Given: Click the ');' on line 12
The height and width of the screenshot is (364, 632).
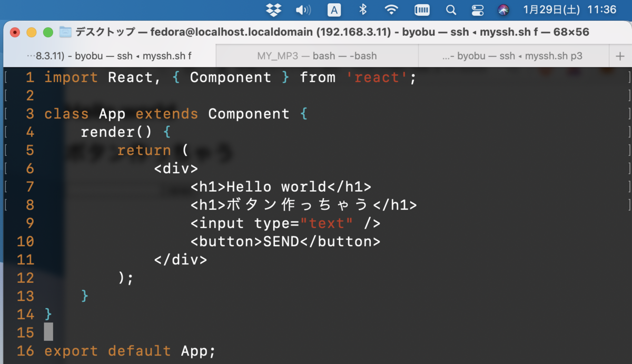Looking at the screenshot, I should pyautogui.click(x=126, y=278).
